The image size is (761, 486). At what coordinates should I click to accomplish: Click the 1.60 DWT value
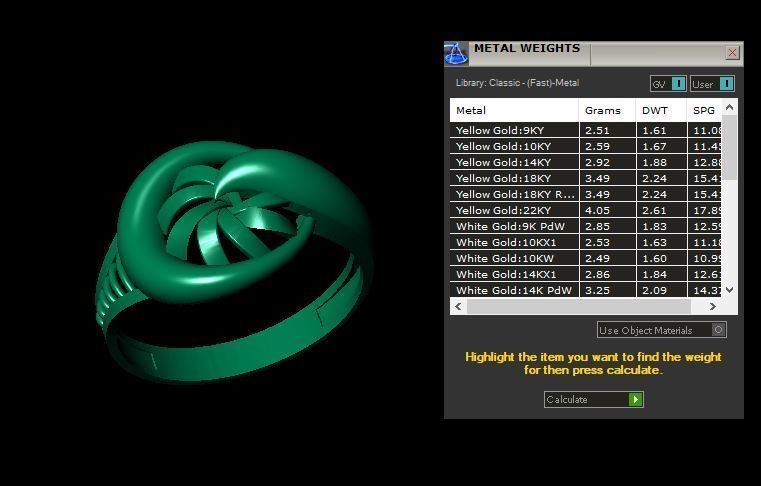pos(654,258)
